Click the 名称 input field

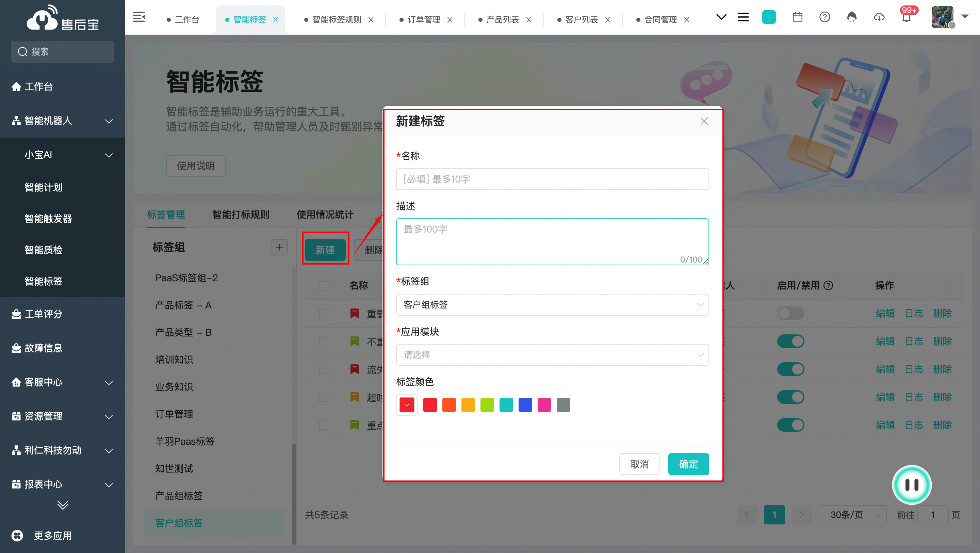552,179
